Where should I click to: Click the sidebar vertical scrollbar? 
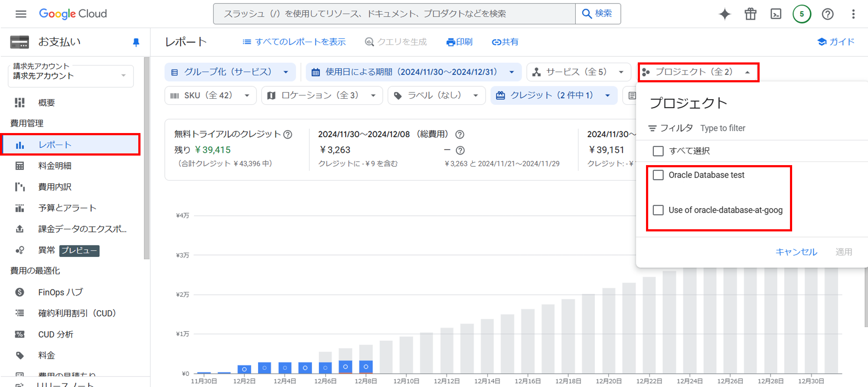click(147, 158)
